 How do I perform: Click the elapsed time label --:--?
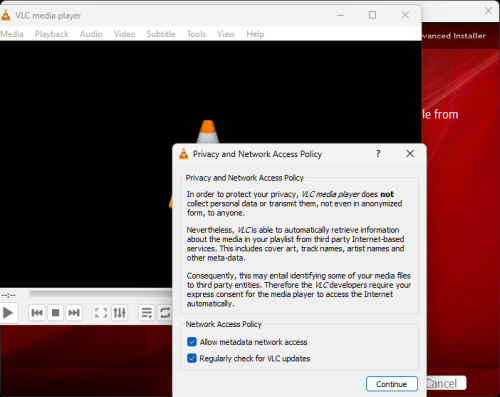coord(8,295)
